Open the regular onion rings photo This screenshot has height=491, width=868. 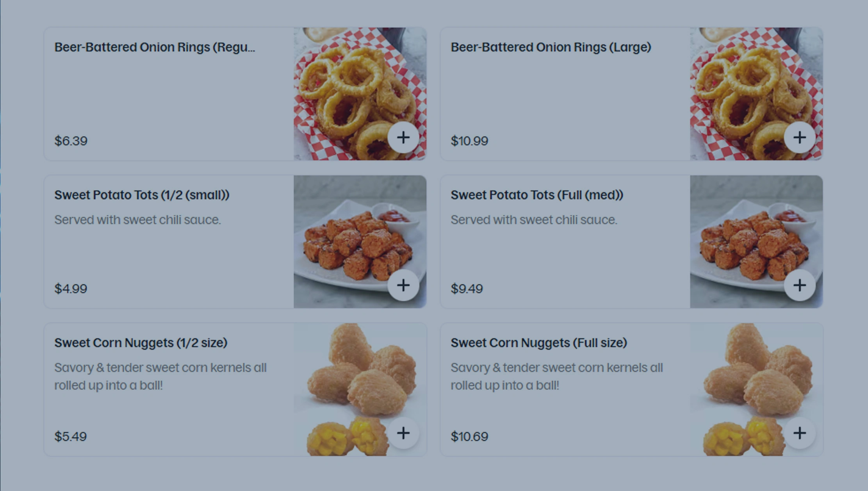tap(351, 86)
